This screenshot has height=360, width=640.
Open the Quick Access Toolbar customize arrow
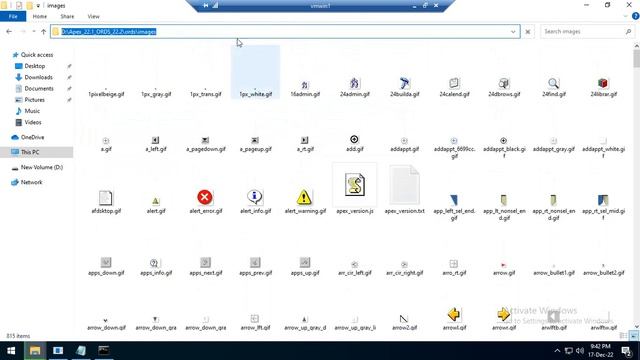point(38,6)
